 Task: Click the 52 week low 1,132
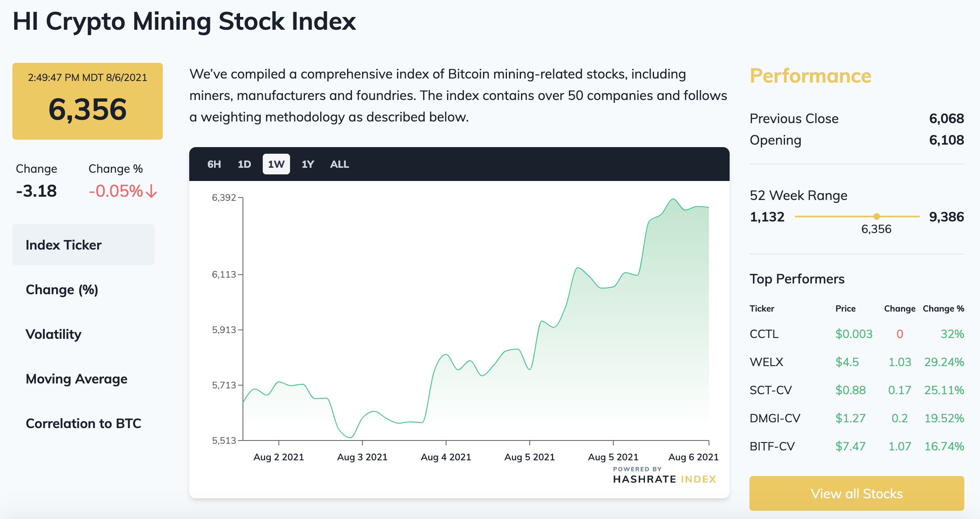point(767,217)
